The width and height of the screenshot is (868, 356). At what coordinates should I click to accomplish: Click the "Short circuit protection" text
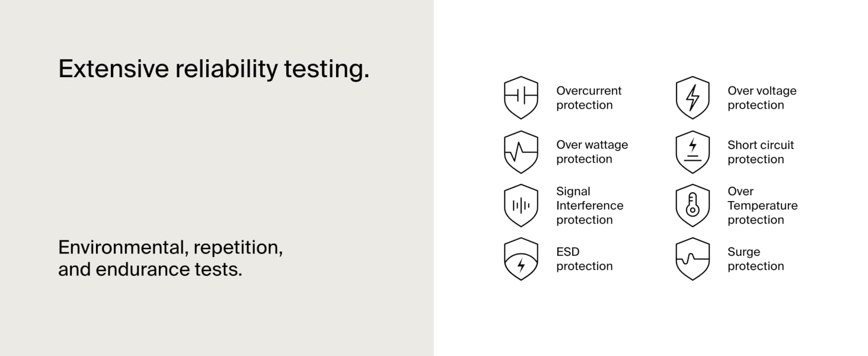click(x=761, y=152)
